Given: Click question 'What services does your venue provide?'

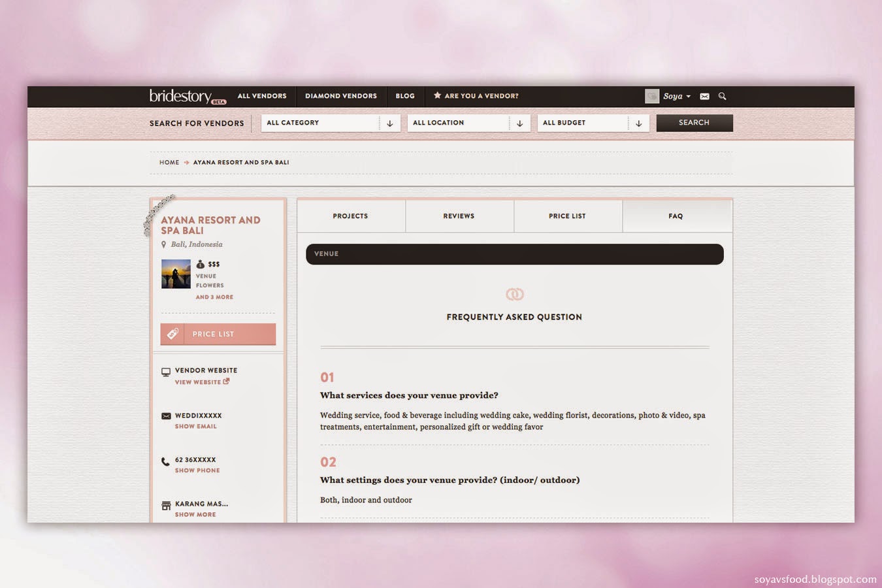Looking at the screenshot, I should click(409, 395).
